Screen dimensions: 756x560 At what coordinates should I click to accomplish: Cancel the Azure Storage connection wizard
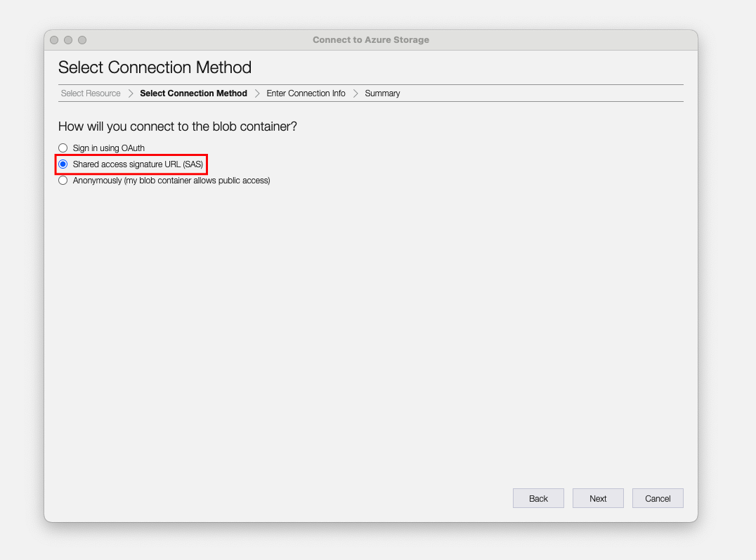(x=658, y=498)
